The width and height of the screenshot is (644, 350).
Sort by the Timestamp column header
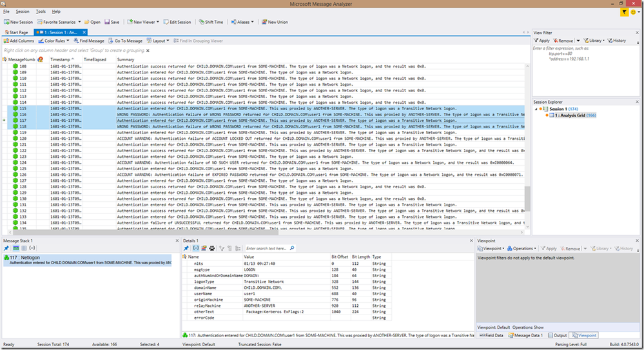tap(66, 59)
